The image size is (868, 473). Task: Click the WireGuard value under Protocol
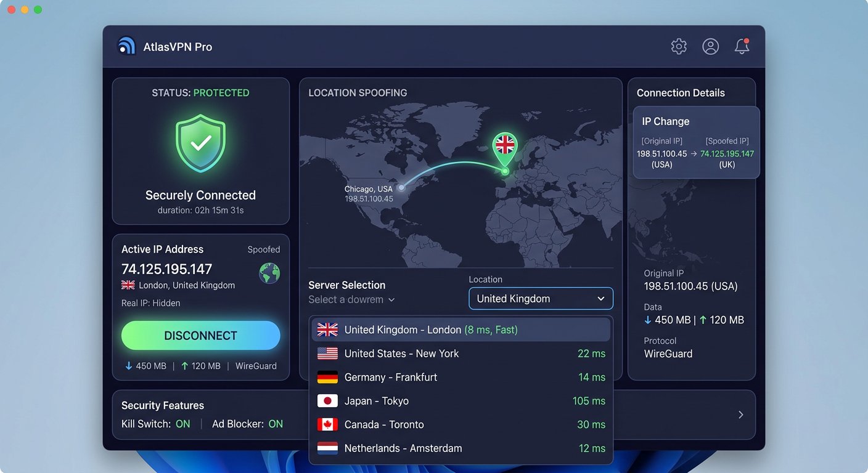click(668, 354)
